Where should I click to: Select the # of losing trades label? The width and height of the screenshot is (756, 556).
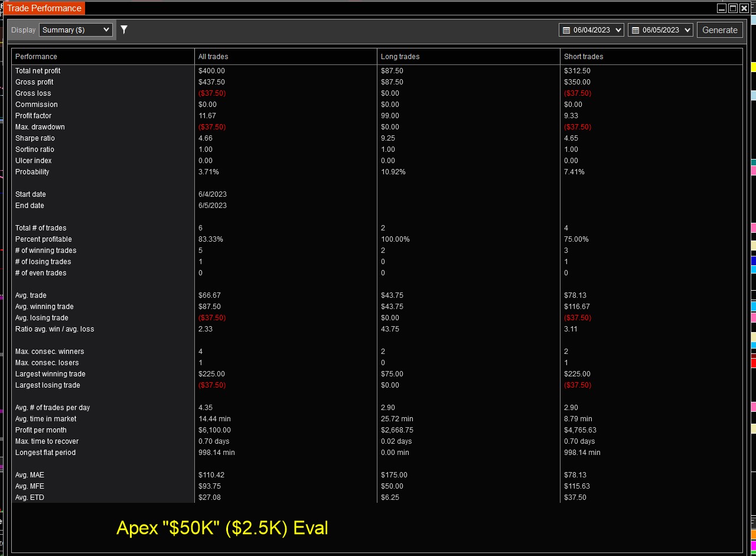click(x=43, y=262)
